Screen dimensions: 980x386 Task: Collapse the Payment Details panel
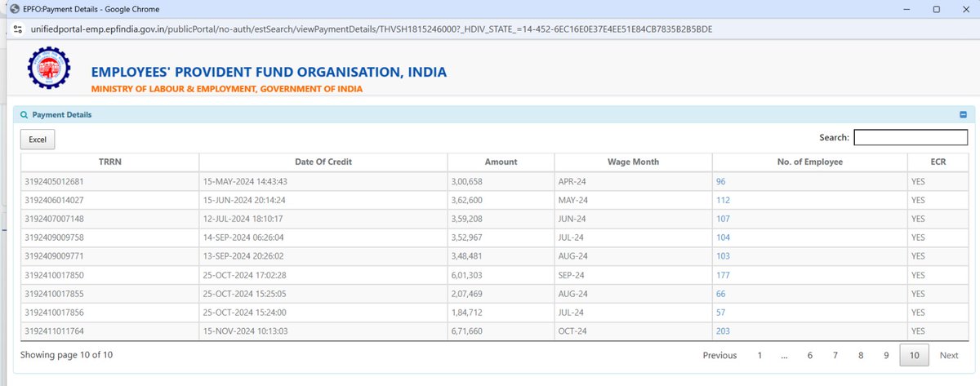coord(963,115)
